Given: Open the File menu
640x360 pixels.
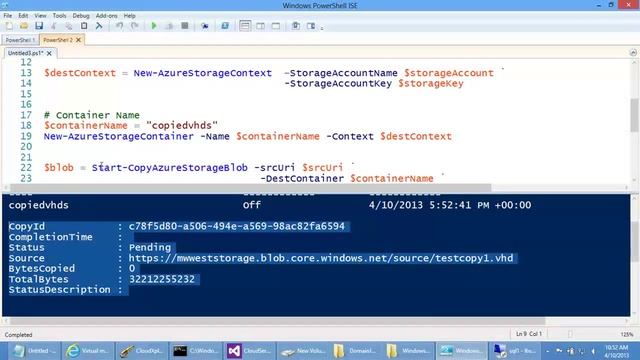Looking at the screenshot, I should pyautogui.click(x=8, y=16).
